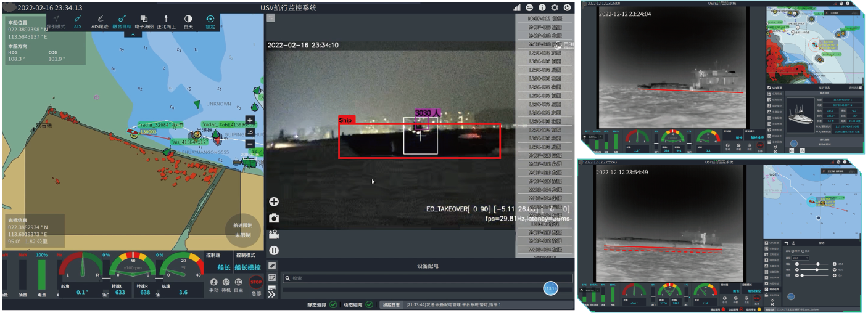The width and height of the screenshot is (868, 313).
Task: Click COG value 101.9°
Action: [x=57, y=59]
